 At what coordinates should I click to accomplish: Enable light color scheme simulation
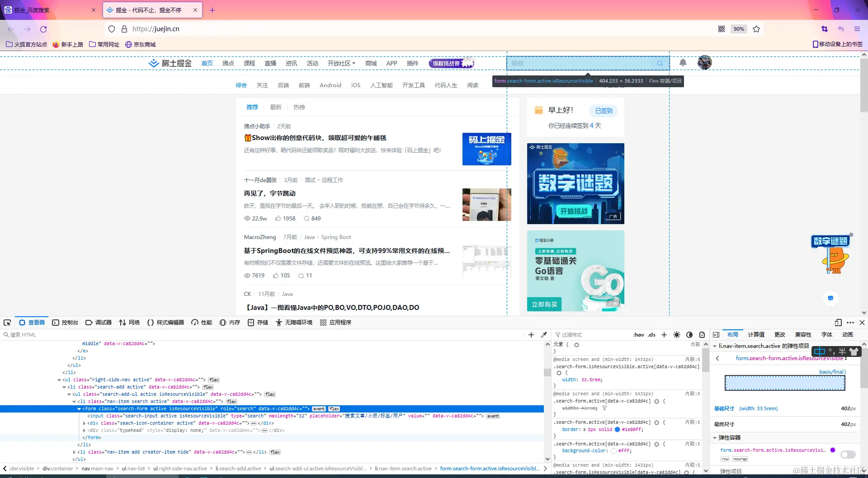coord(677,335)
